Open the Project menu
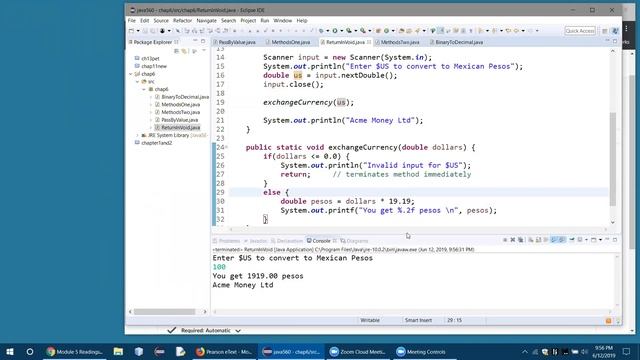The width and height of the screenshot is (640, 360). pos(248,20)
